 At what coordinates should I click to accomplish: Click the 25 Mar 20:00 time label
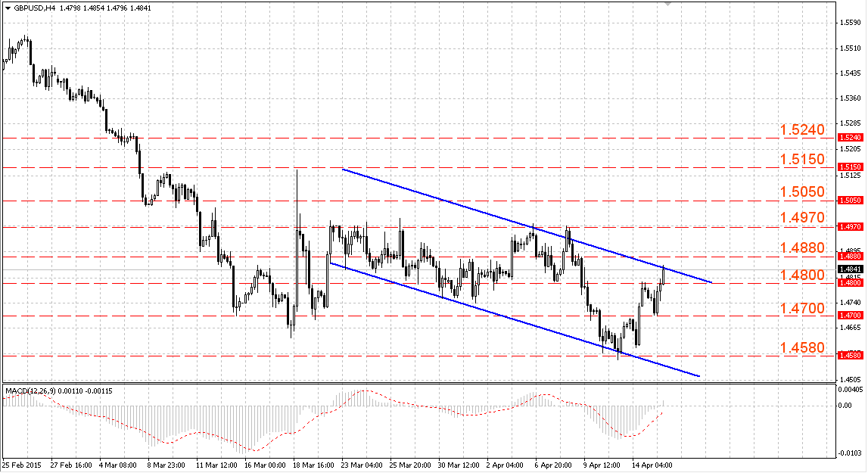(x=411, y=465)
